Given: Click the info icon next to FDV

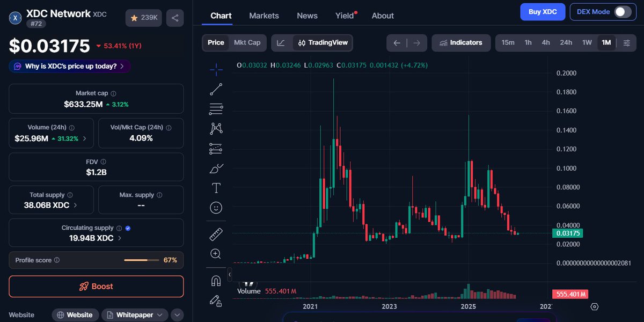Looking at the screenshot, I should coord(104,162).
